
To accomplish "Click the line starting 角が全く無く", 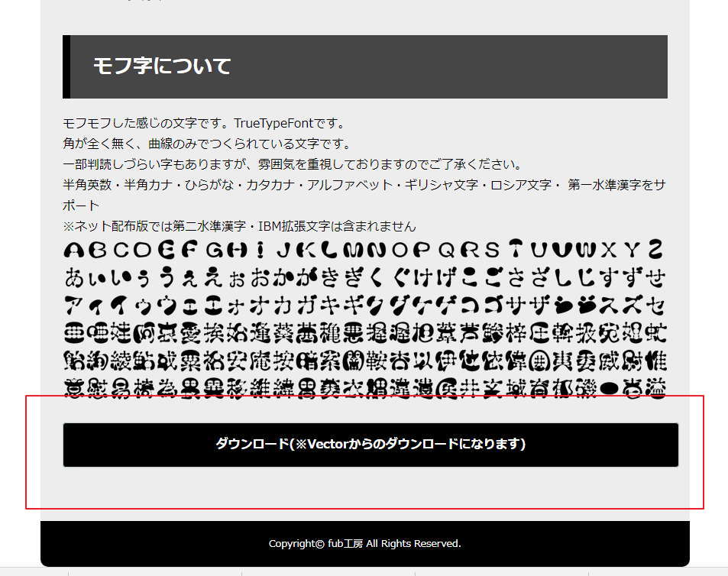I will click(x=208, y=144).
